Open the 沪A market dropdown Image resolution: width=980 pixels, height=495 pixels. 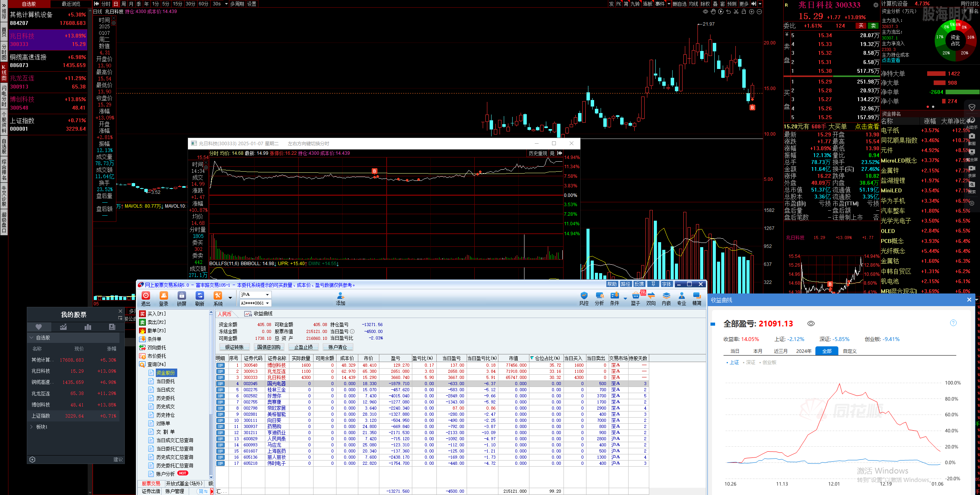[268, 295]
